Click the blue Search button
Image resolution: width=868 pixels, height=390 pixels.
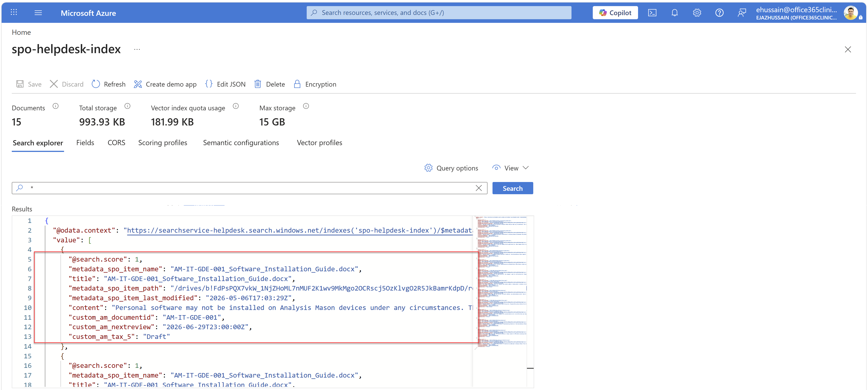pyautogui.click(x=512, y=188)
